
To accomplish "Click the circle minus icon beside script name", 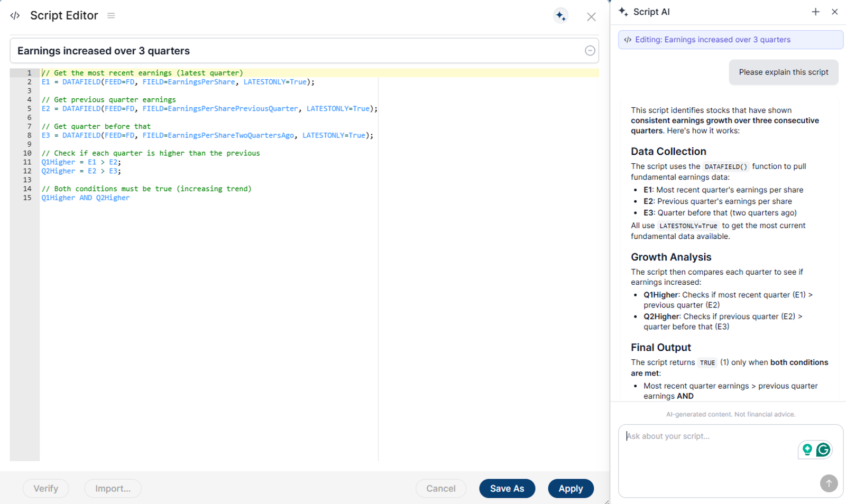I will pyautogui.click(x=590, y=51).
